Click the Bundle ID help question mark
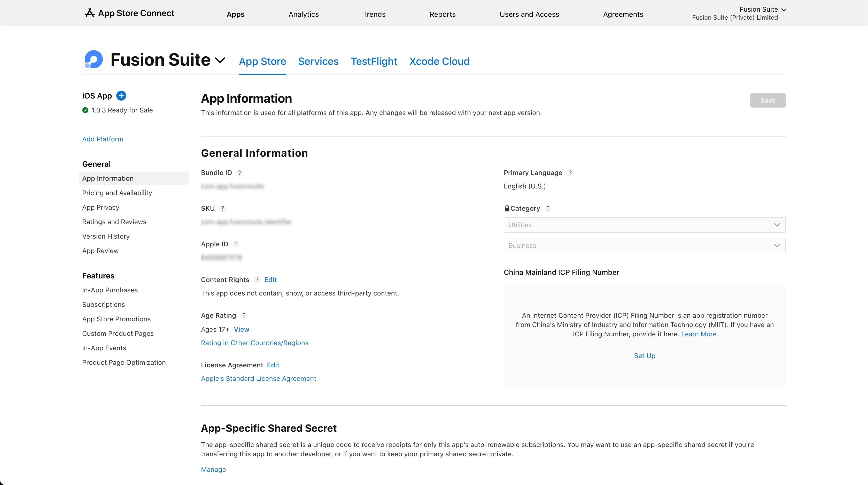The height and width of the screenshot is (485, 868). point(239,173)
